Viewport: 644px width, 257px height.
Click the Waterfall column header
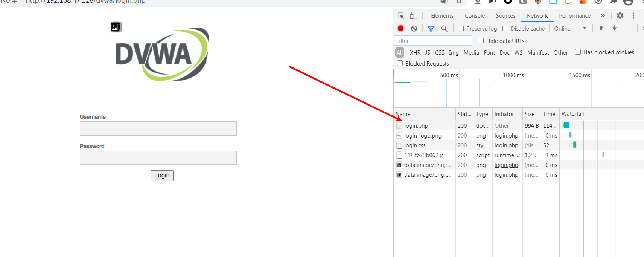601,114
